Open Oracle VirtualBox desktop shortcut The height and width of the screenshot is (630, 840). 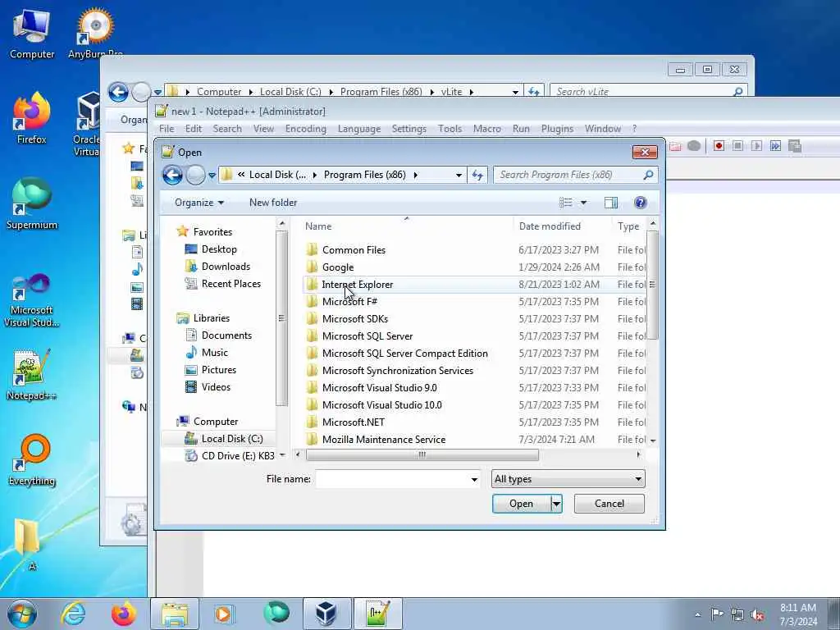[87, 125]
